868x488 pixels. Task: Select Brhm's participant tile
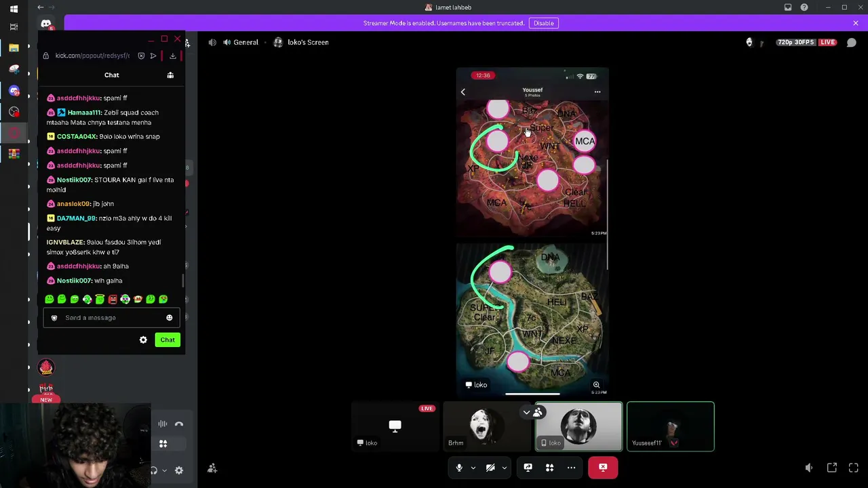[487, 426]
